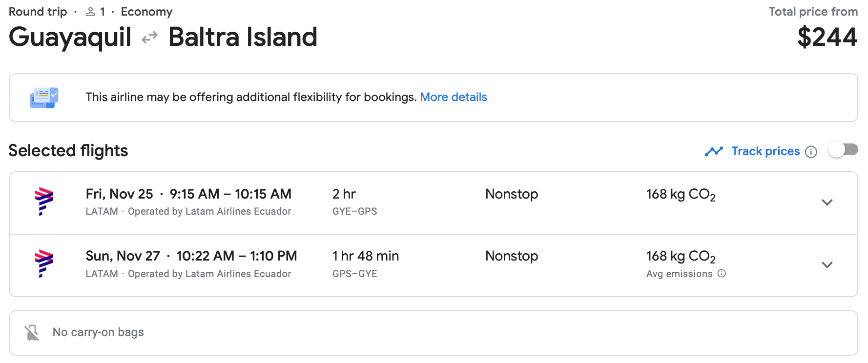Select the 9:15 AM – 10:15 AM departure row

pos(230,194)
